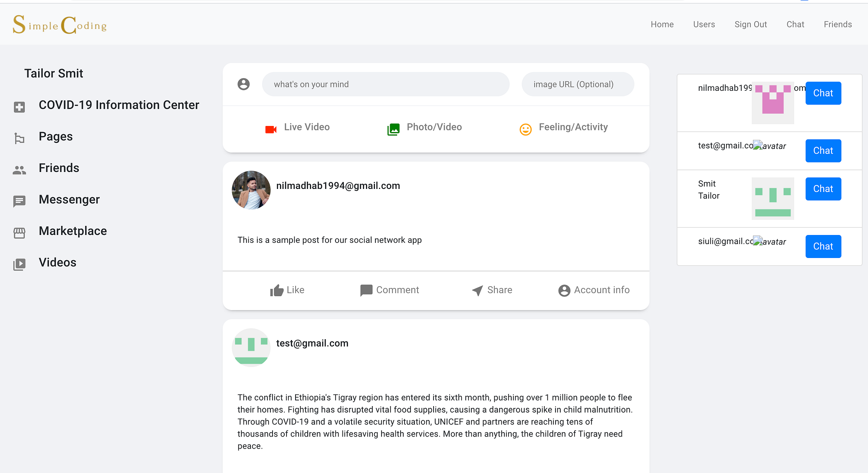Screen dimensions: 868x473
Task: Like the sample post with thumbs-up
Action: [x=276, y=290]
